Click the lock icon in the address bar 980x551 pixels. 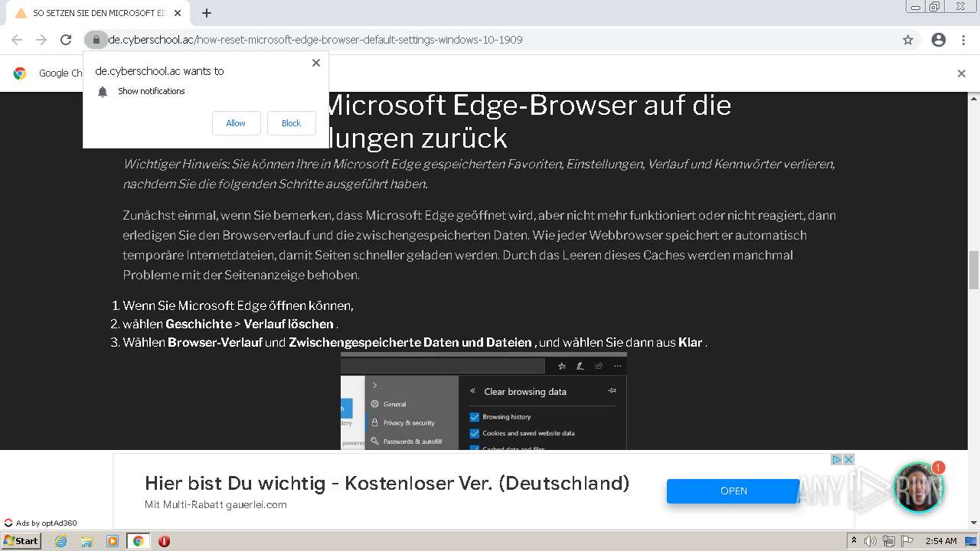(x=96, y=40)
